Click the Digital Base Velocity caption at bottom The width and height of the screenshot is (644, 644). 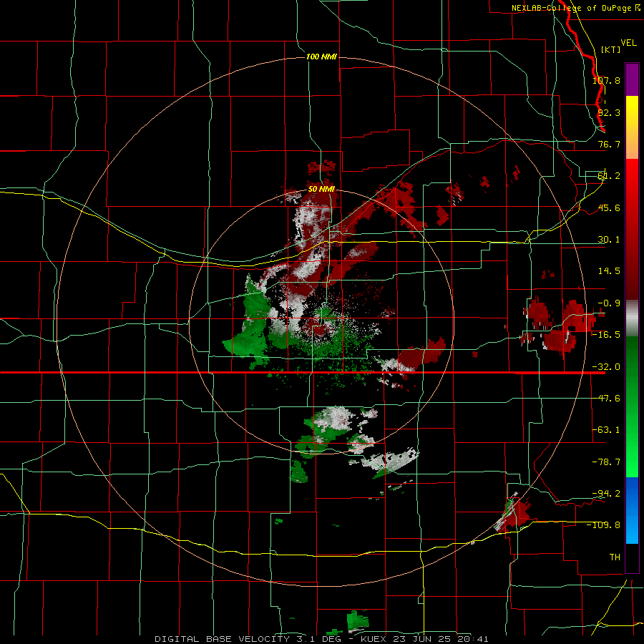(321, 639)
